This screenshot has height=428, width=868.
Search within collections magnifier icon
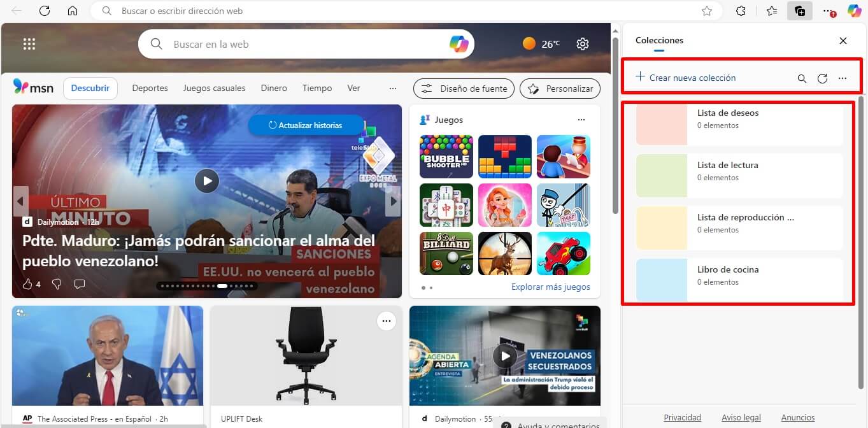(x=802, y=78)
